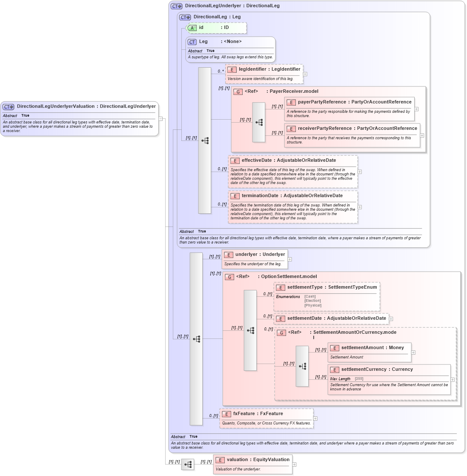Select 'valuation : EquityValuation' label

tap(258, 459)
